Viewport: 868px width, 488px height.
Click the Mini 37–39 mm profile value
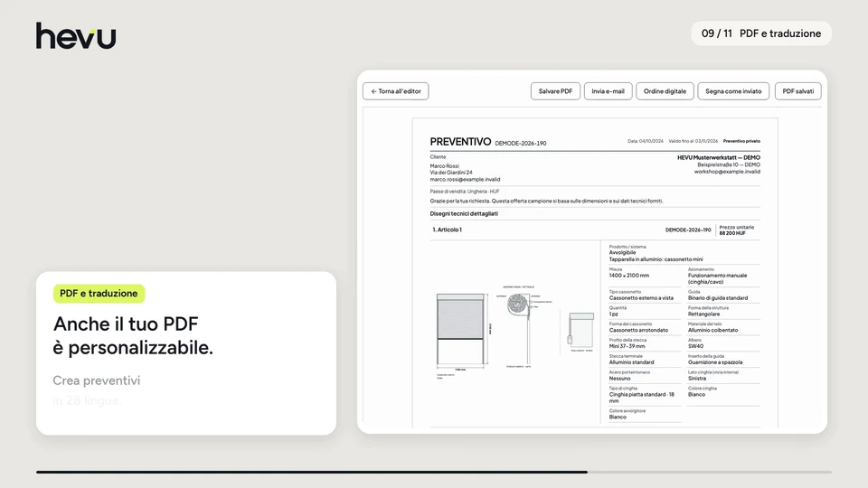[x=627, y=346]
